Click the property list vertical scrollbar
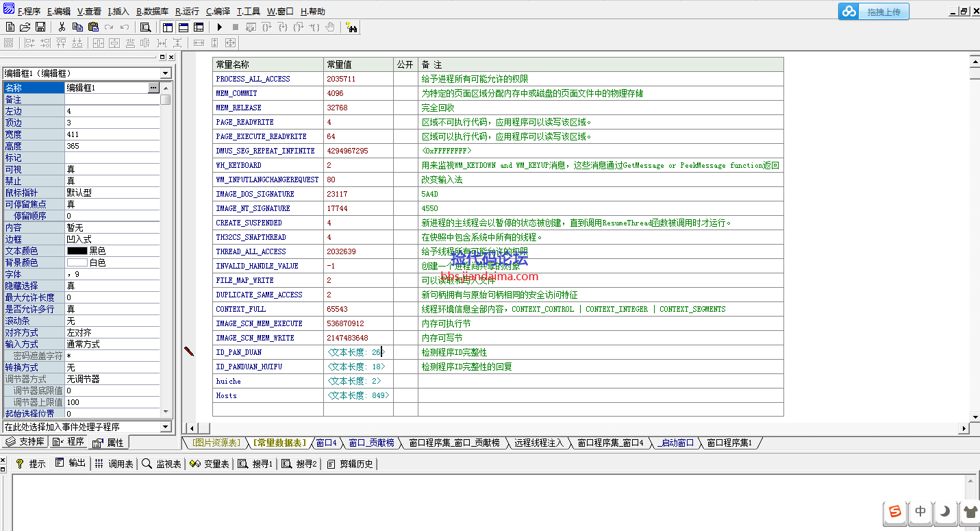This screenshot has width=980, height=531. pos(166,250)
